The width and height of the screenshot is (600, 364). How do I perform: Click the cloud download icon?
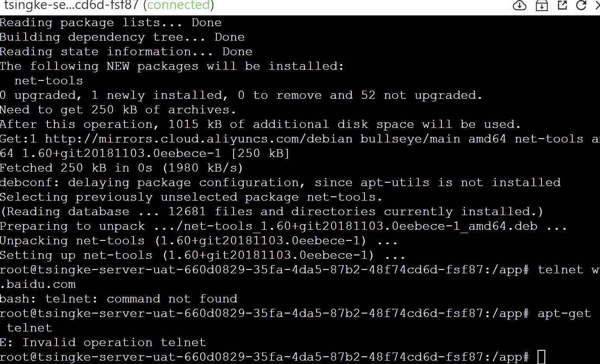[520, 6]
